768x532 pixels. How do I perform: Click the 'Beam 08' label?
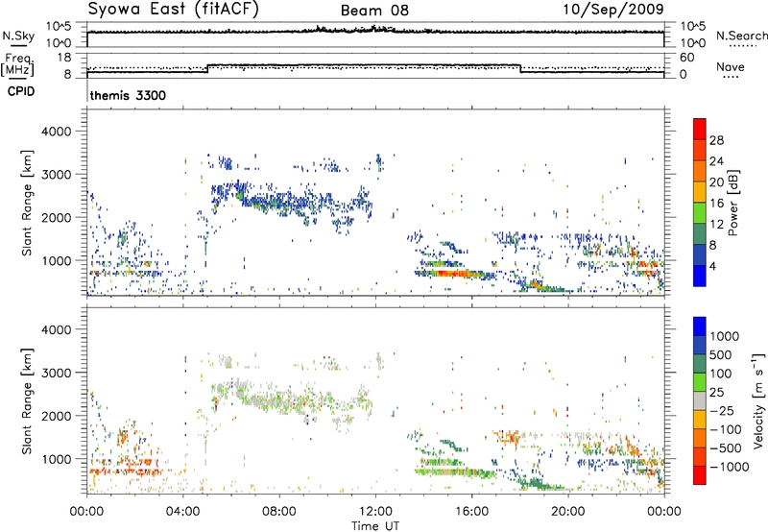pyautogui.click(x=374, y=11)
